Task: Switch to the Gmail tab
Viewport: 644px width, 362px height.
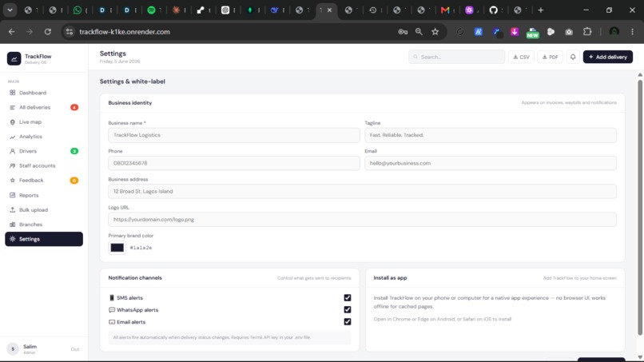Action: click(x=445, y=10)
